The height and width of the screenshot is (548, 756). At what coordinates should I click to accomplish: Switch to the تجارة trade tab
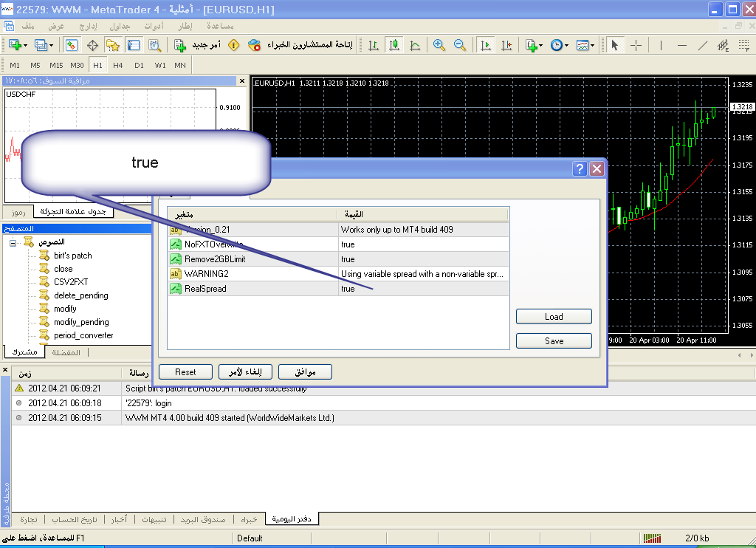tap(29, 519)
